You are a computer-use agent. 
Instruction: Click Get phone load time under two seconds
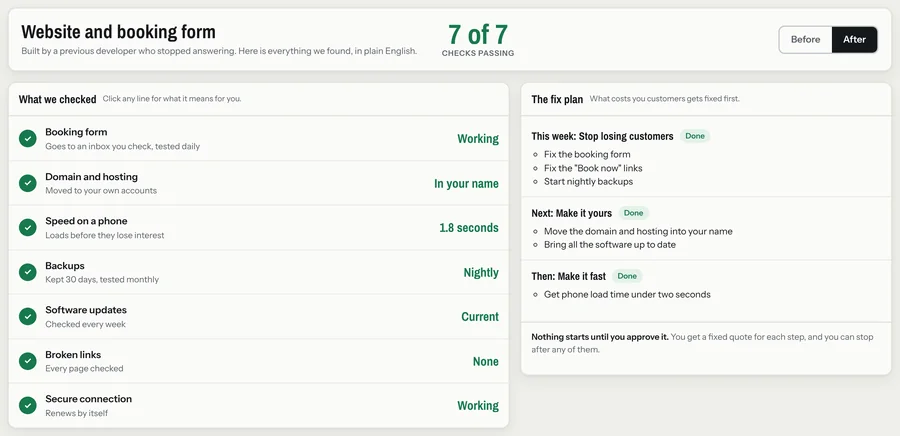click(x=627, y=294)
